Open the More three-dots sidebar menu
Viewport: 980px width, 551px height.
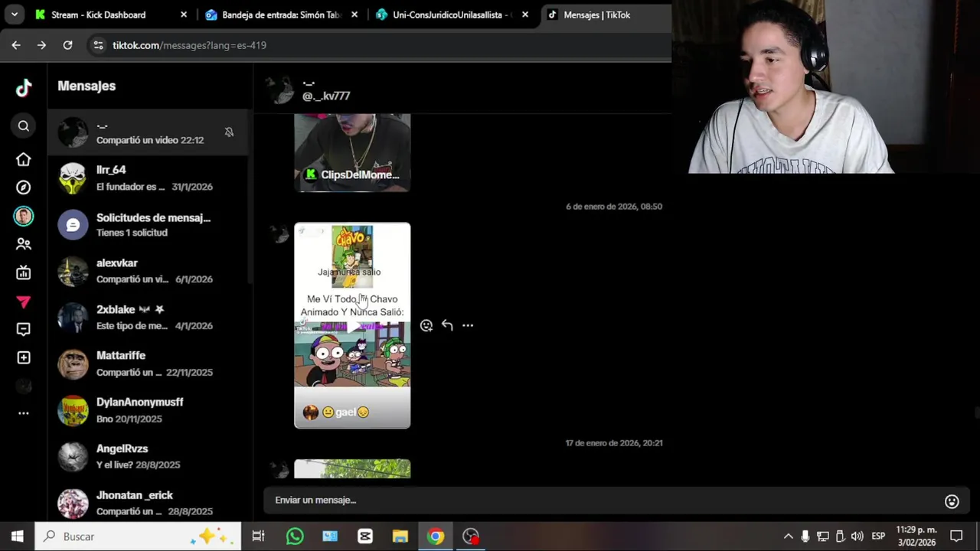(x=24, y=413)
